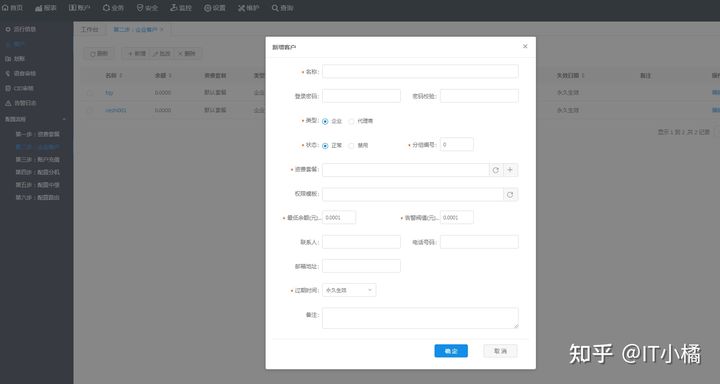The image size is (720, 384).
Task: Open the 权限模板 combo box
Action: [412, 194]
